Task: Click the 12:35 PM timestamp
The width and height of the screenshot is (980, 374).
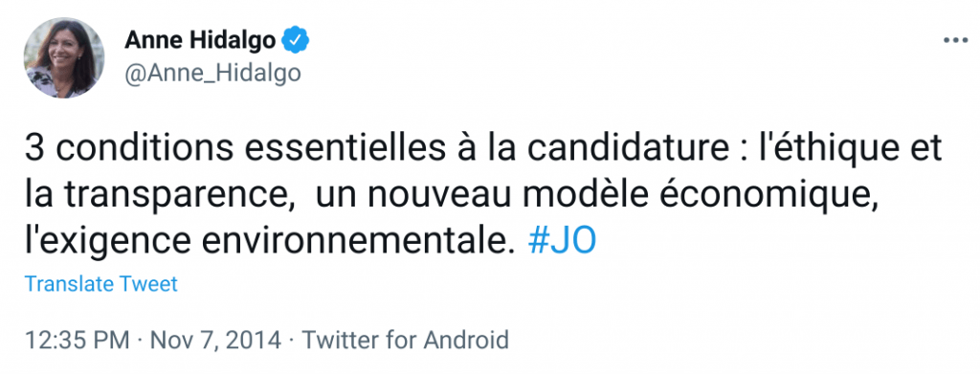Action: click(x=78, y=341)
